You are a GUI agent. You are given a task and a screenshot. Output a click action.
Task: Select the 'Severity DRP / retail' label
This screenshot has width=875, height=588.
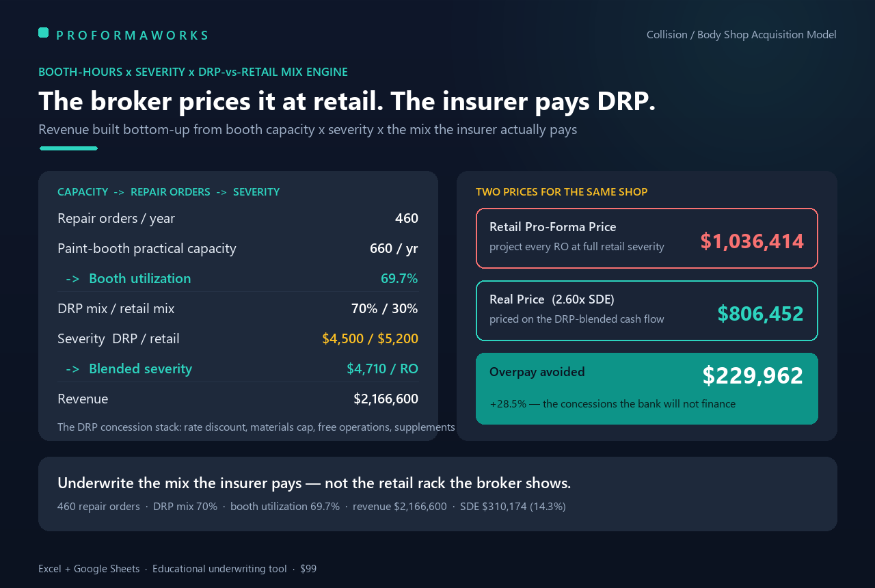[118, 339]
